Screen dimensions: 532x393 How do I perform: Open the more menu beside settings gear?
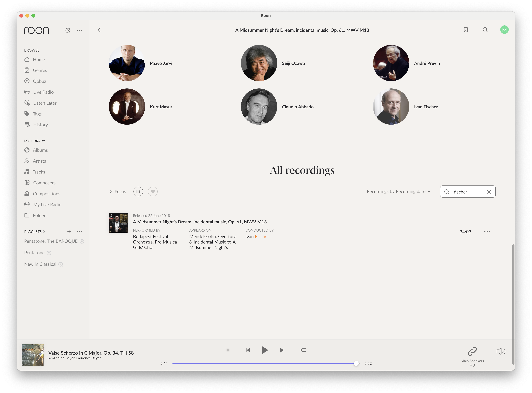coord(79,30)
